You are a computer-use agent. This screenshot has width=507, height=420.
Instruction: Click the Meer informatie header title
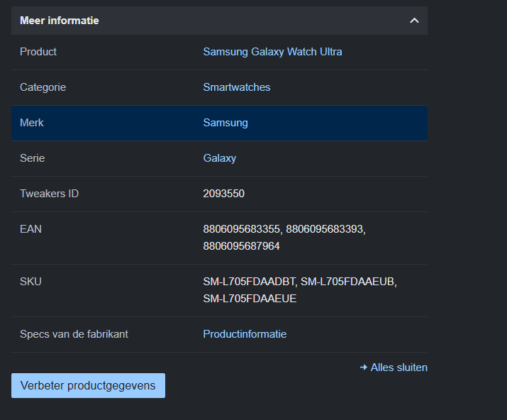(x=60, y=21)
